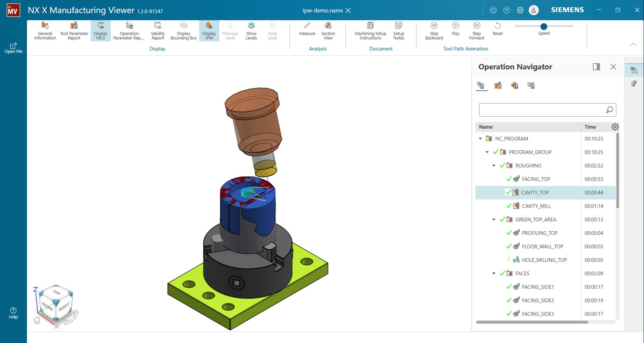Image resolution: width=644 pixels, height=343 pixels.
Task: Step Backward in tool path animation
Action: [434, 31]
